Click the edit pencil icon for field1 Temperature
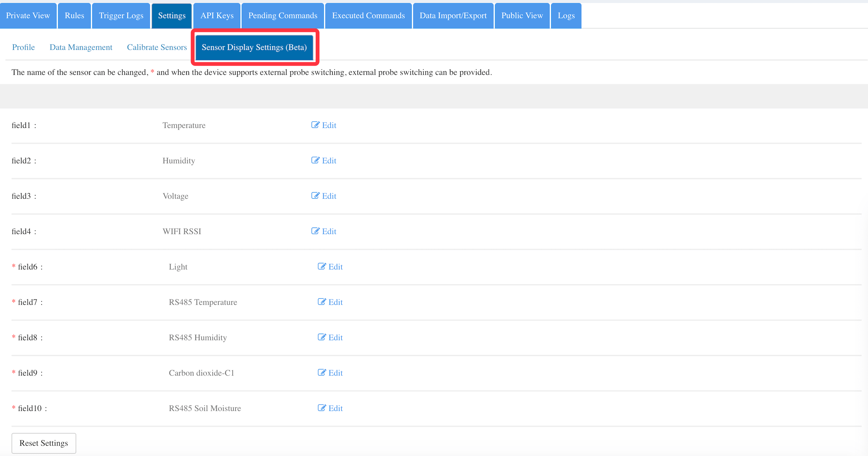868x456 pixels. click(x=315, y=125)
